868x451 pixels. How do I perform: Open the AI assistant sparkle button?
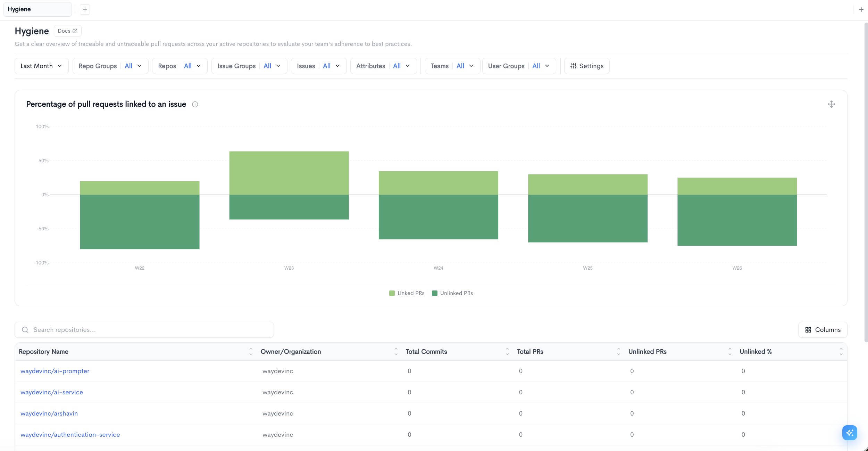tap(850, 433)
